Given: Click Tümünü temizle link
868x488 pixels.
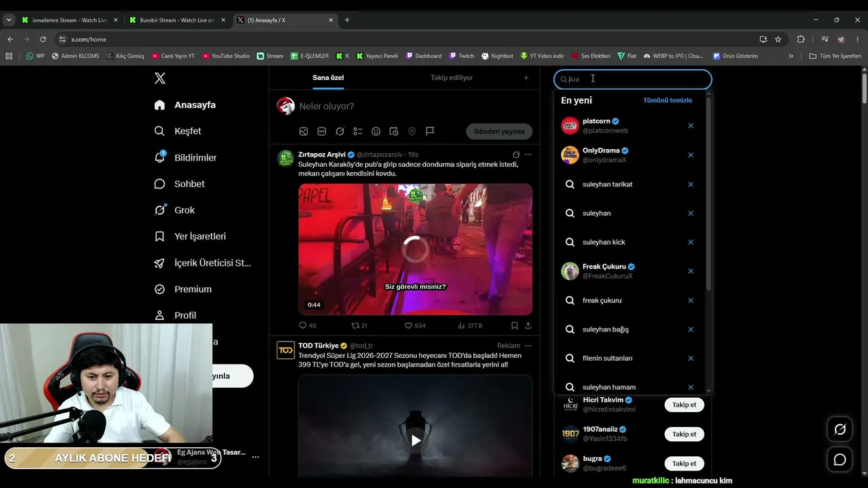Looking at the screenshot, I should pos(668,100).
